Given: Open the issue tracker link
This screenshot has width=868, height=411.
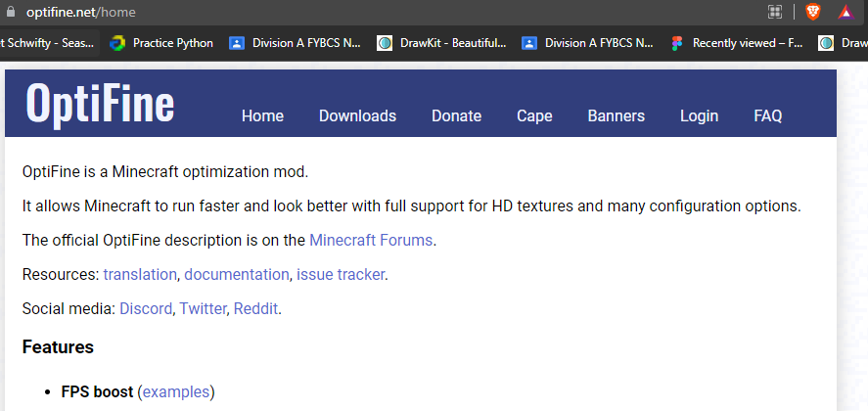Looking at the screenshot, I should coord(341,275).
